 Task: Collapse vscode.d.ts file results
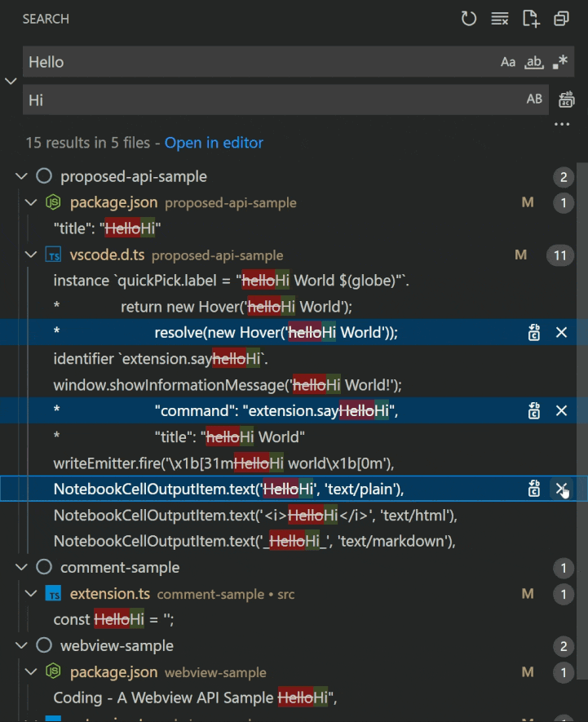click(x=31, y=255)
